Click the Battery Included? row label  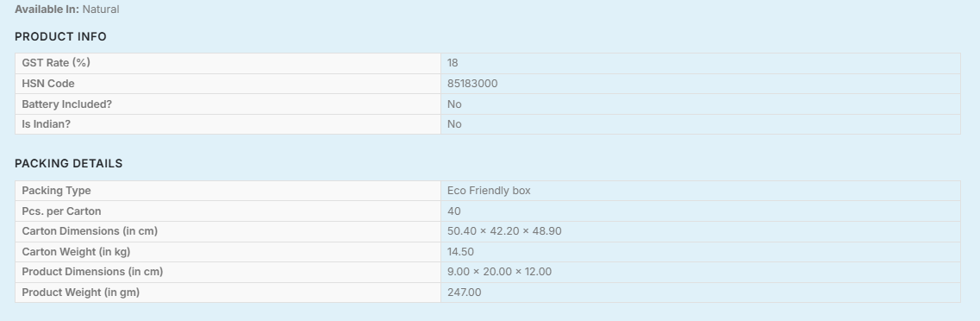pyautogui.click(x=67, y=104)
